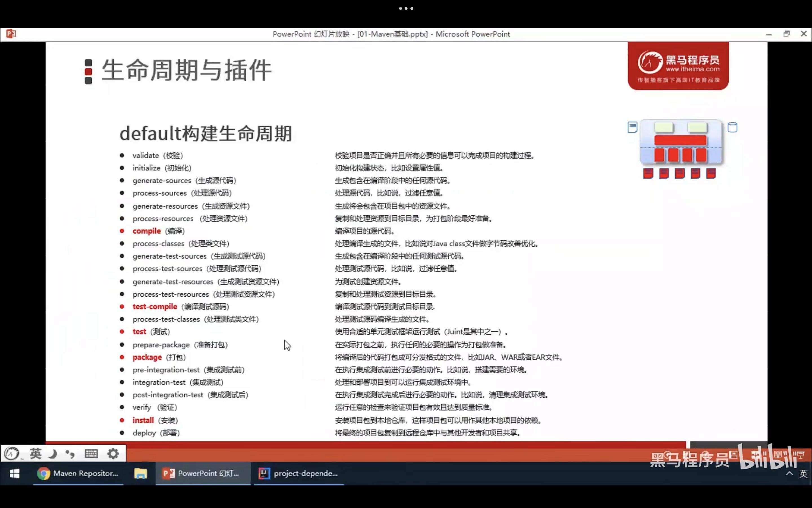Open File Explorer from taskbar
Image resolution: width=812 pixels, height=508 pixels.
(x=141, y=473)
